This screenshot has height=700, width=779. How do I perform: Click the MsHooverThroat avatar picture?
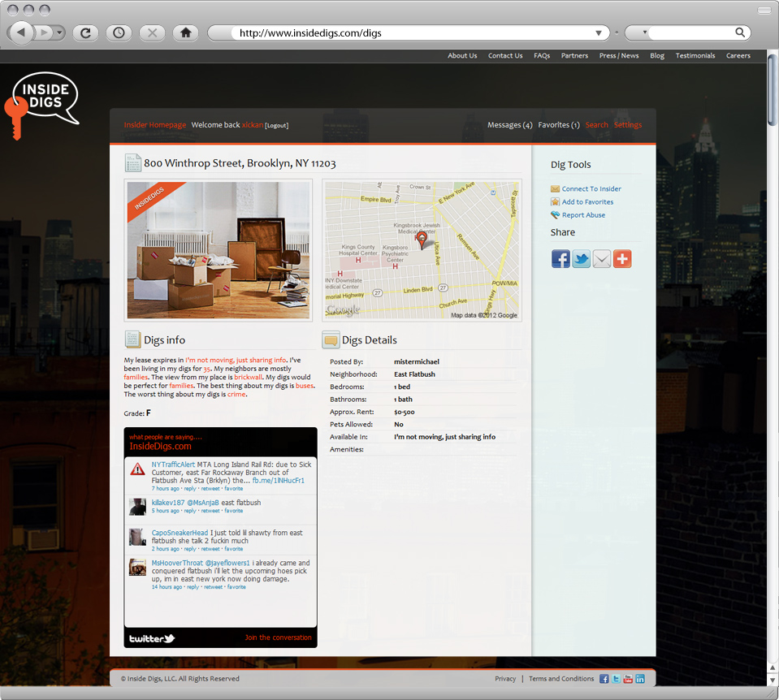(137, 568)
